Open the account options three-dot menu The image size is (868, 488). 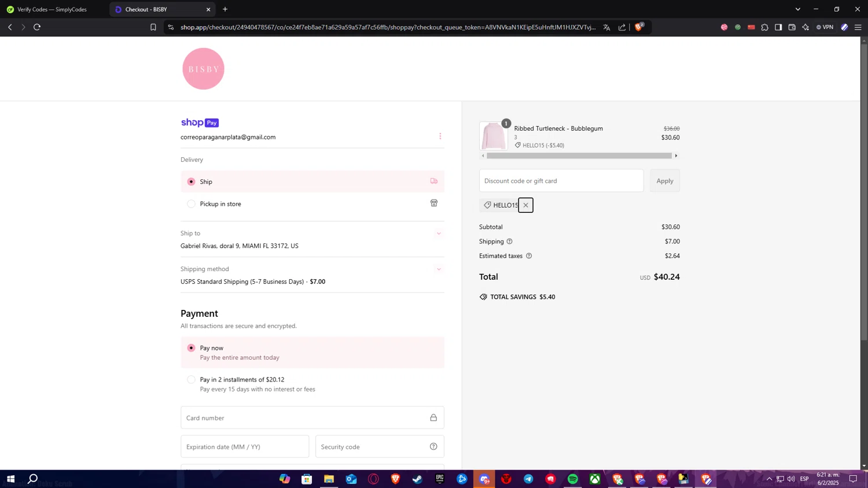click(x=440, y=136)
